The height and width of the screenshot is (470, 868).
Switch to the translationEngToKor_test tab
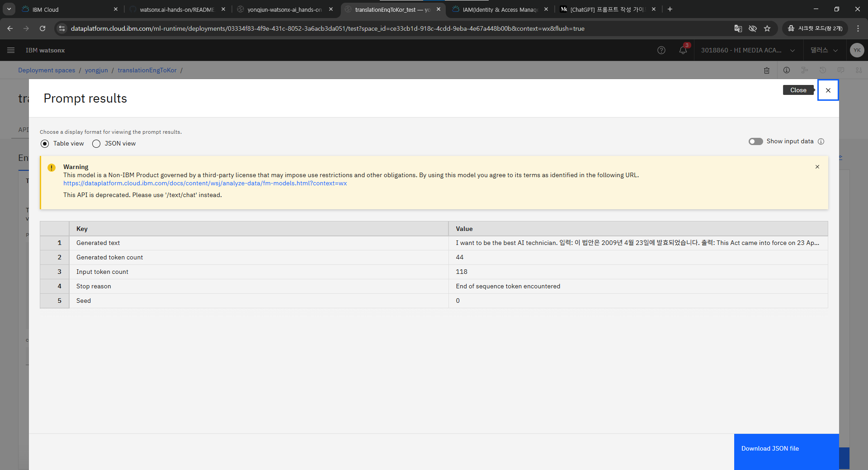point(392,9)
